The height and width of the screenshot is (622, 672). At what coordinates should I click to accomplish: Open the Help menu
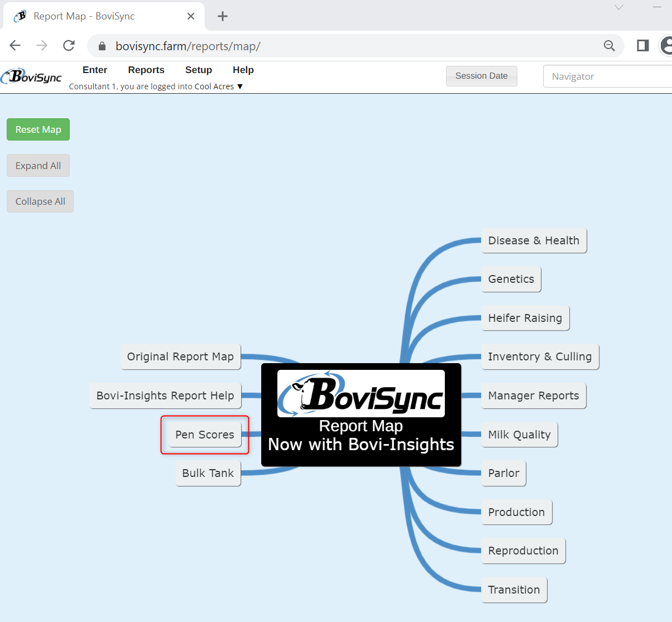pos(243,70)
